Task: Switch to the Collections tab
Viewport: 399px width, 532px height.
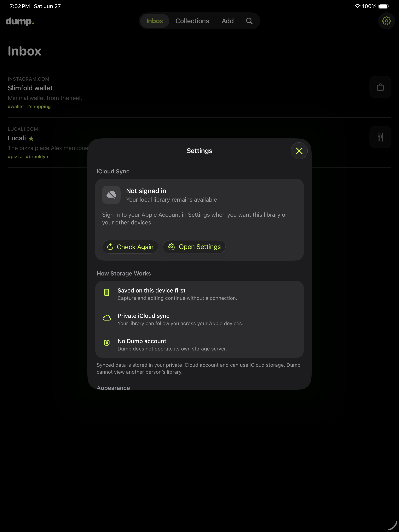Action: (x=192, y=21)
